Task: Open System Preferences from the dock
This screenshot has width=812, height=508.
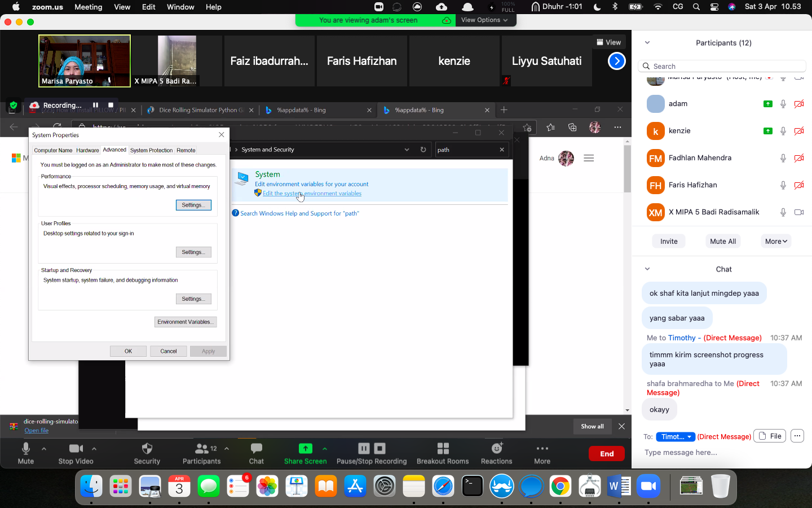Action: click(385, 487)
